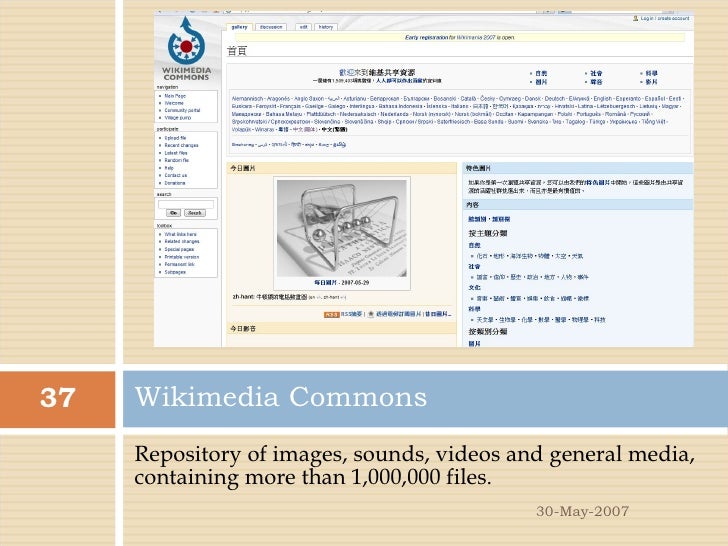Open the Latest files link
Image resolution: width=728 pixels, height=546 pixels.
(x=176, y=153)
